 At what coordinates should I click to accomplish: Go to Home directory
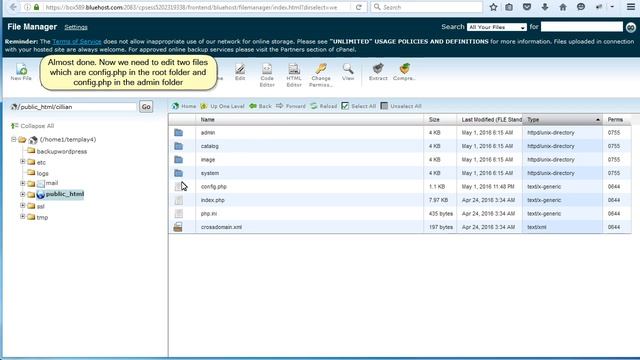tap(184, 106)
